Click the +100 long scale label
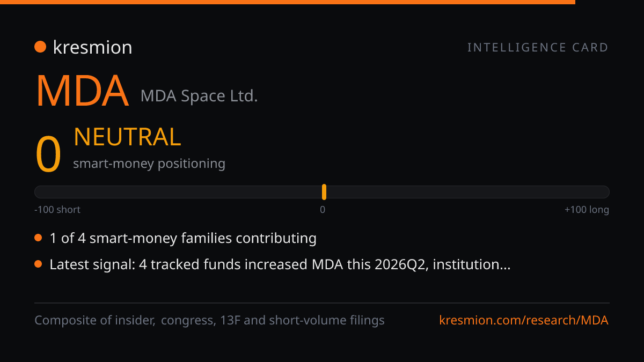 tap(587, 210)
